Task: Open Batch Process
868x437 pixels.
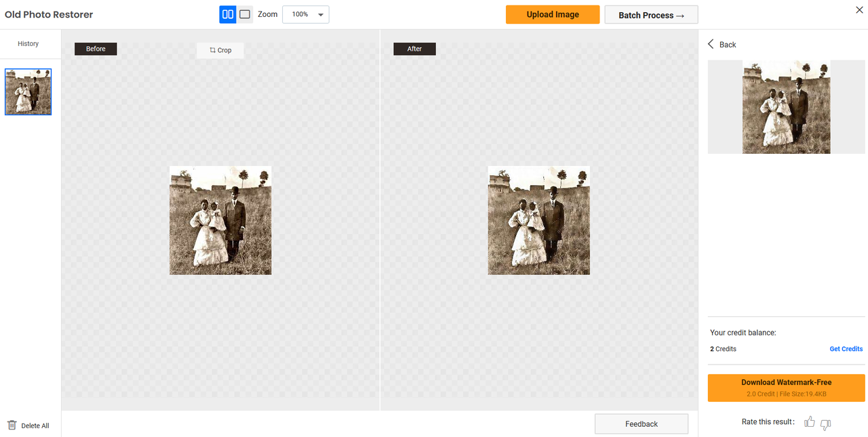Action: point(651,15)
